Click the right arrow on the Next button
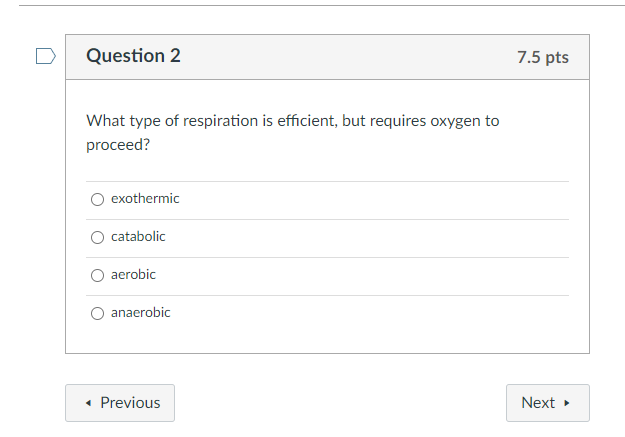This screenshot has width=625, height=437. click(x=567, y=403)
